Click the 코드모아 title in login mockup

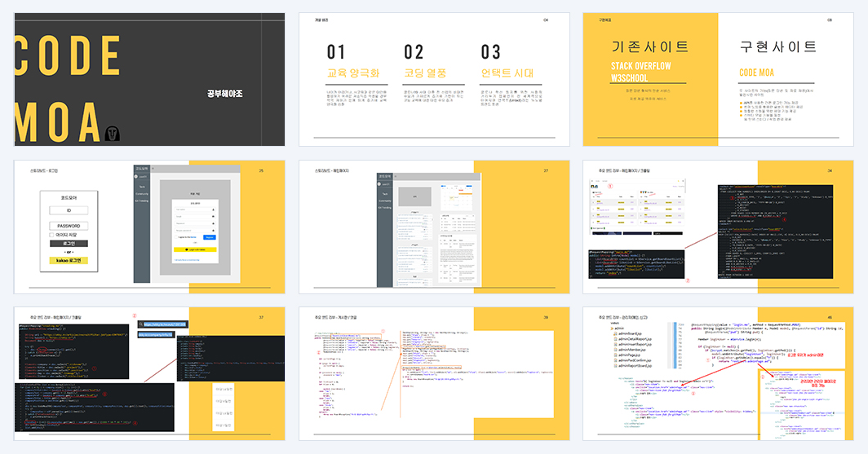(x=69, y=197)
